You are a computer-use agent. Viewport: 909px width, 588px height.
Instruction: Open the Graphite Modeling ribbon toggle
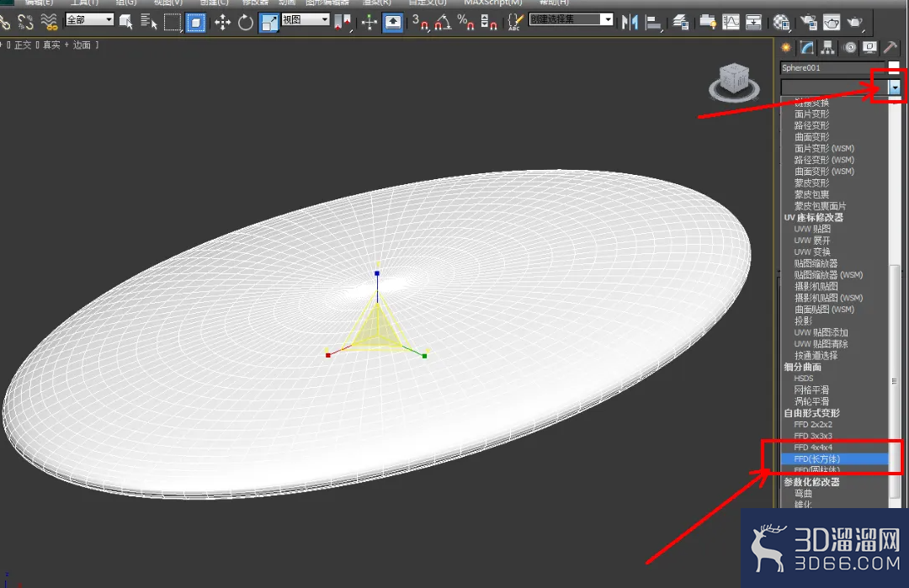(x=707, y=23)
